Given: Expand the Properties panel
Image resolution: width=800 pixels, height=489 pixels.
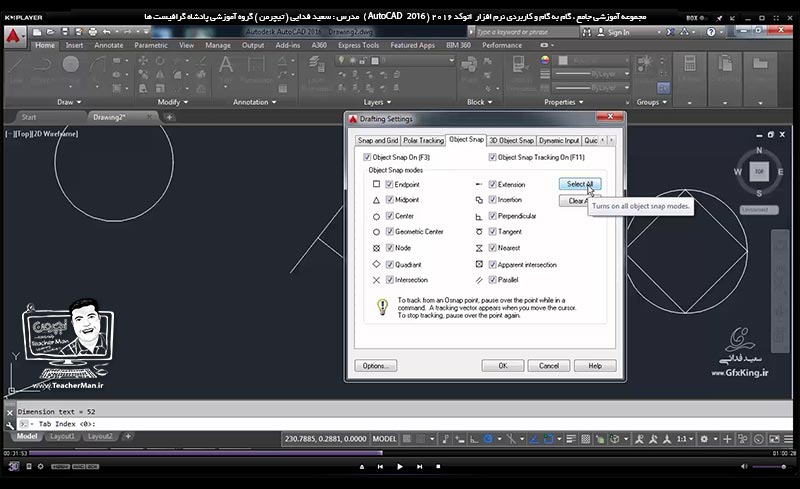Looking at the screenshot, I should 563,102.
